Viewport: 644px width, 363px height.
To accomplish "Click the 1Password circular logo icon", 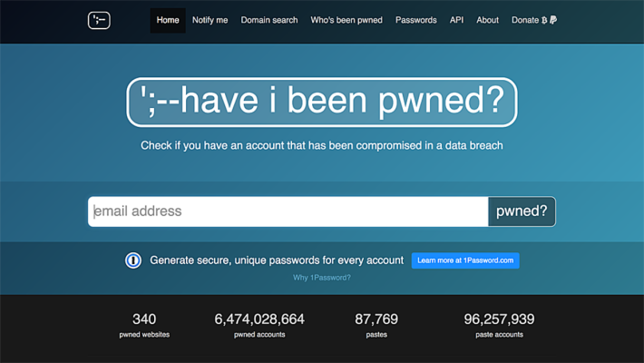I will 133,260.
